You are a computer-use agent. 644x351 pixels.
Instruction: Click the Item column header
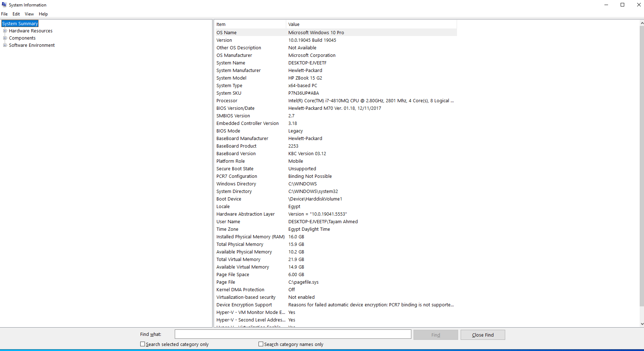pos(250,24)
